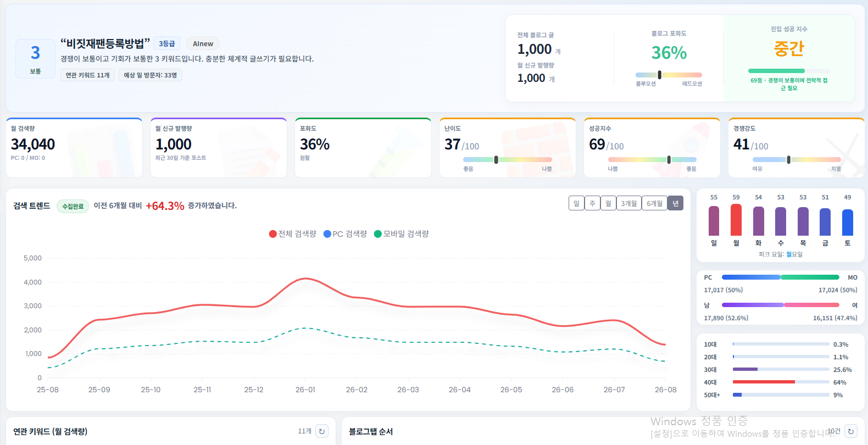Click the competition intensity 41/100 gauge

tap(796, 159)
